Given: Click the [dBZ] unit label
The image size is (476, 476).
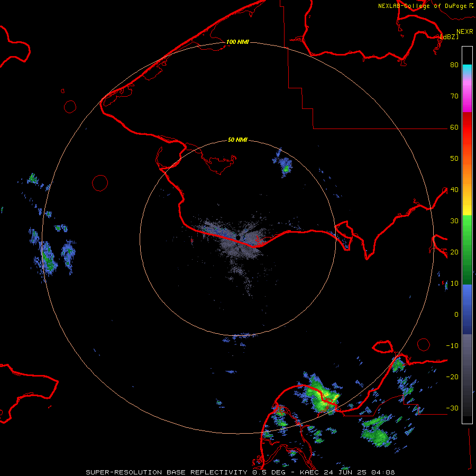Looking at the screenshot, I should point(449,36).
